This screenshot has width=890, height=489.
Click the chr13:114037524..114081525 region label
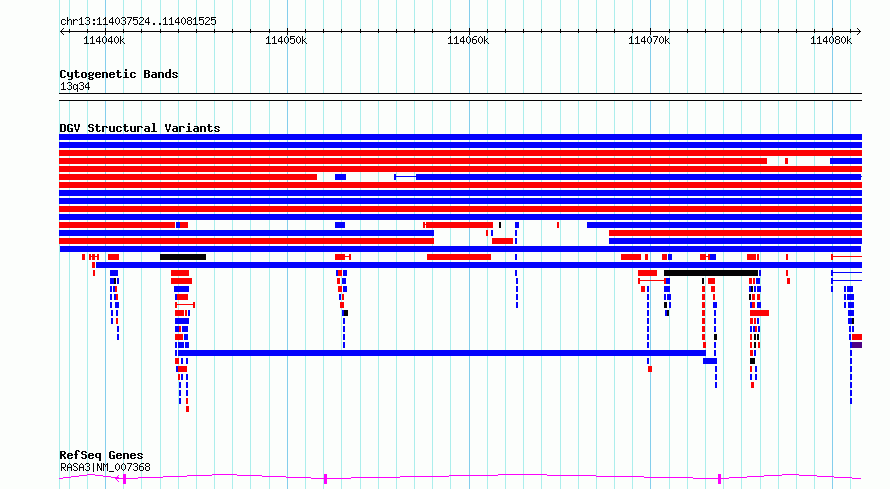coord(138,22)
